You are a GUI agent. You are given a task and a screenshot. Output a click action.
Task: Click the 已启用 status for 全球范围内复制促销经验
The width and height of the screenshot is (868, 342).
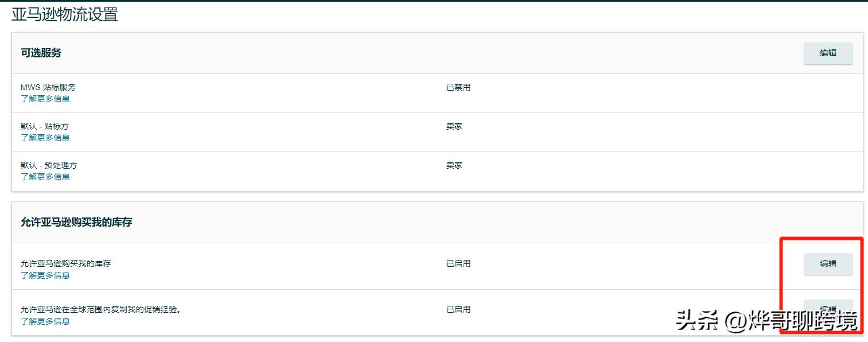[x=458, y=309]
